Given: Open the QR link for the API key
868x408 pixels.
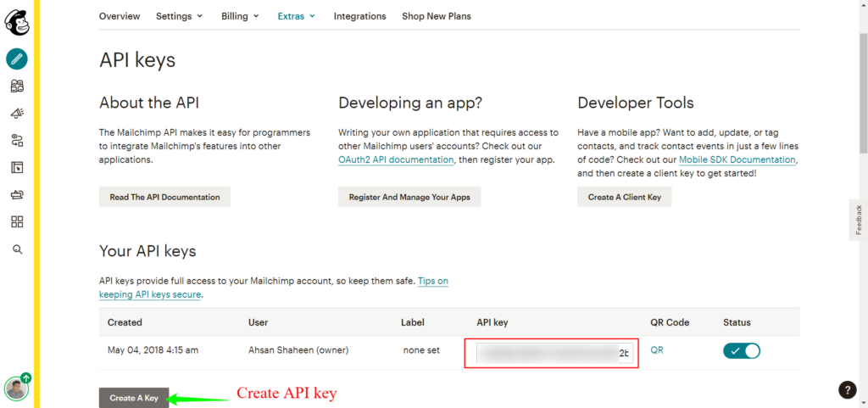Looking at the screenshot, I should coord(657,350).
